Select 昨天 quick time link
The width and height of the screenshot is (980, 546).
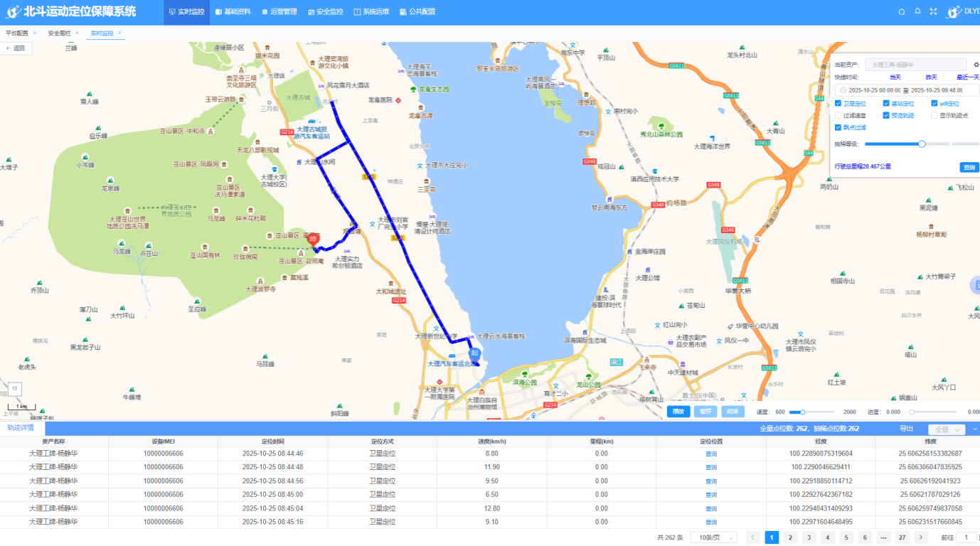pos(931,77)
